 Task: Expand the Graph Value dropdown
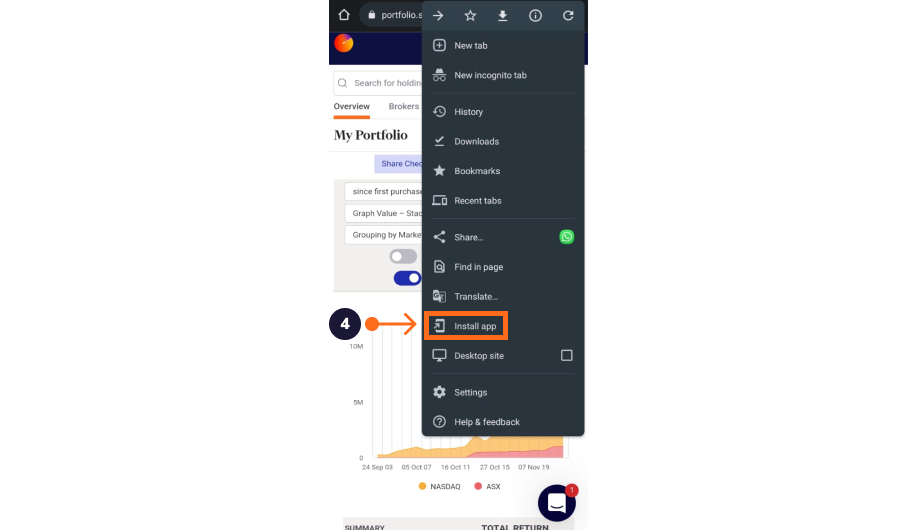click(384, 213)
